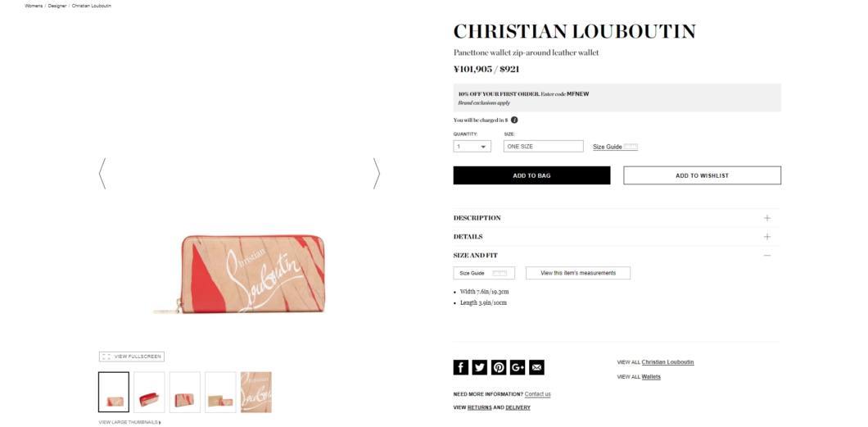Click Add to Wishlist button
The height and width of the screenshot is (427, 868).
(702, 175)
